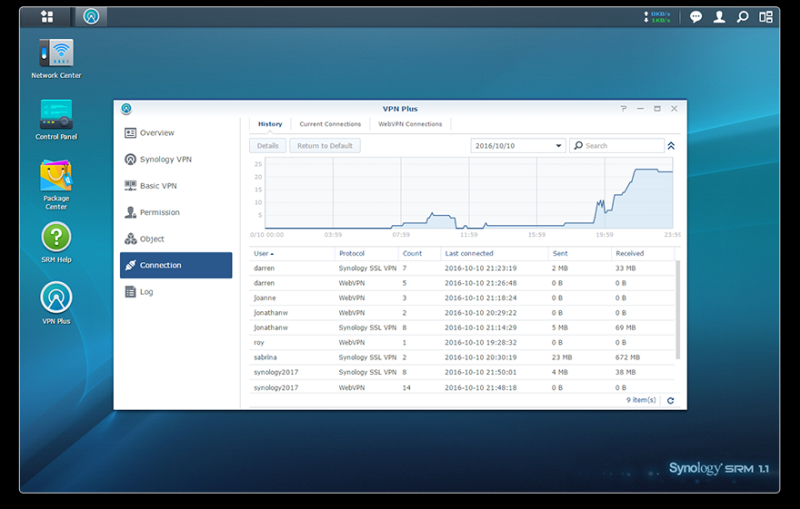
Task: Click the network traffic speed indicator
Action: [657, 17]
